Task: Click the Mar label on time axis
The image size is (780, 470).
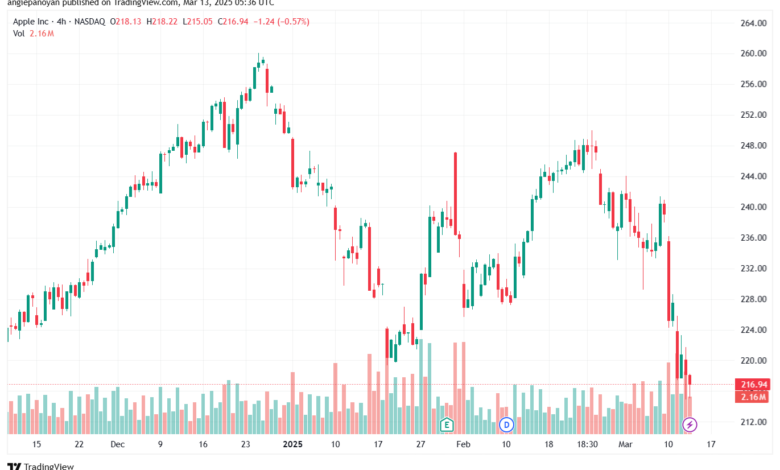Action: tap(625, 444)
